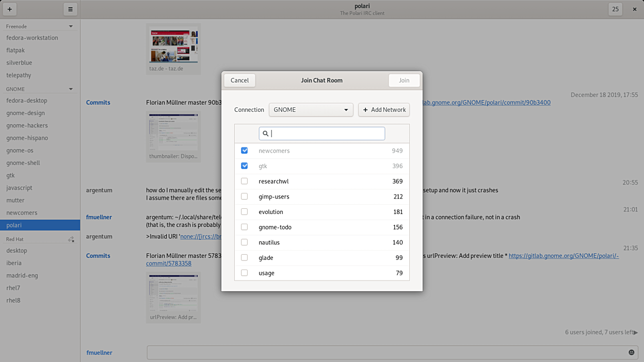644x362 pixels.
Task: Open the hamburger menu in the header
Action: pos(70,9)
